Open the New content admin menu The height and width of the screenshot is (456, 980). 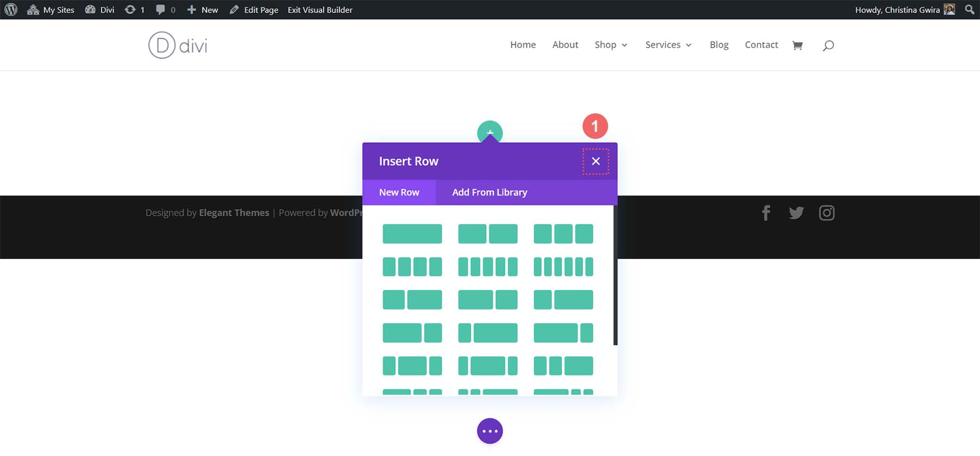203,10
